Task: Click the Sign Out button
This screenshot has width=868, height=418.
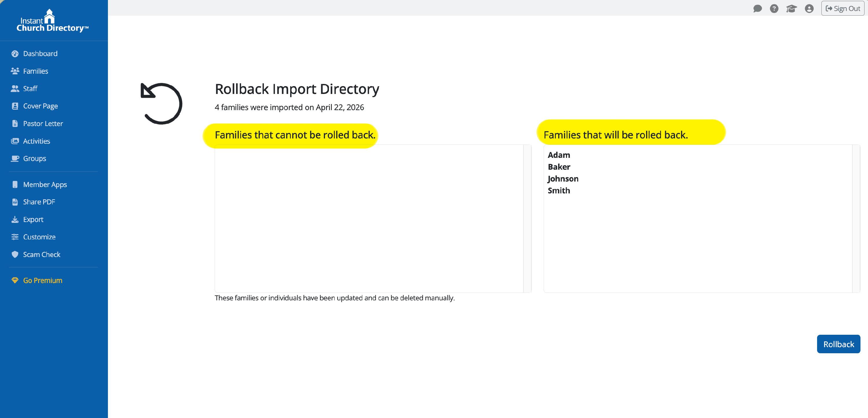Action: [x=843, y=8]
